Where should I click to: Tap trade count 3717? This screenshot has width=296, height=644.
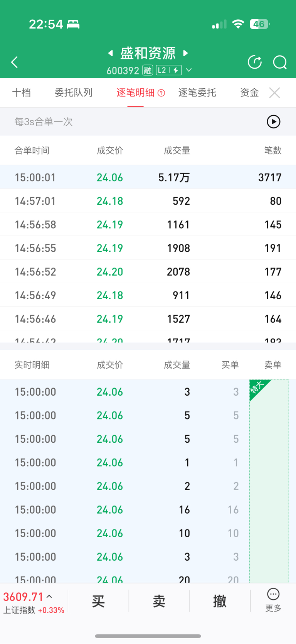270,177
